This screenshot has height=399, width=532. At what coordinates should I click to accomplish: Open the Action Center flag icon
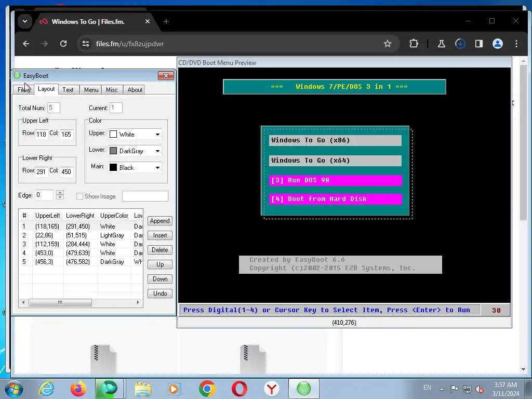[x=454, y=389]
